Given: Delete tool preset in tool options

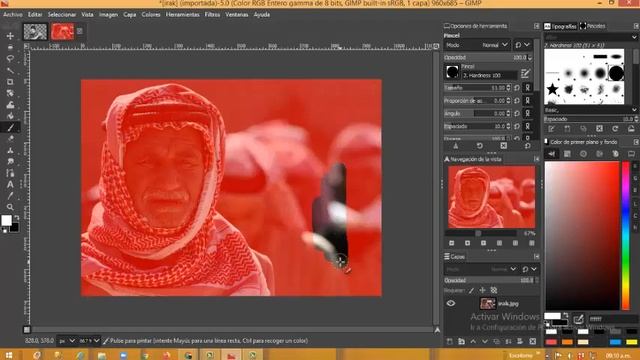Looking at the screenshot, I should click(504, 146).
